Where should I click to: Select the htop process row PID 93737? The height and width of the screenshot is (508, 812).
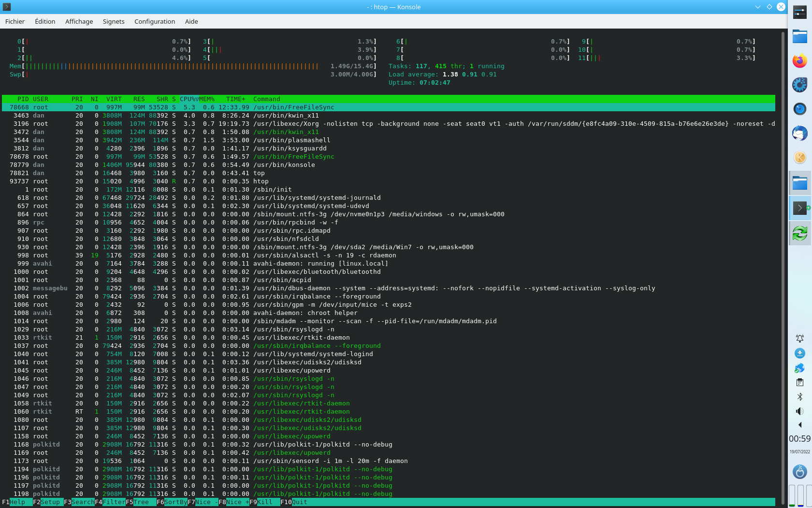[389, 181]
